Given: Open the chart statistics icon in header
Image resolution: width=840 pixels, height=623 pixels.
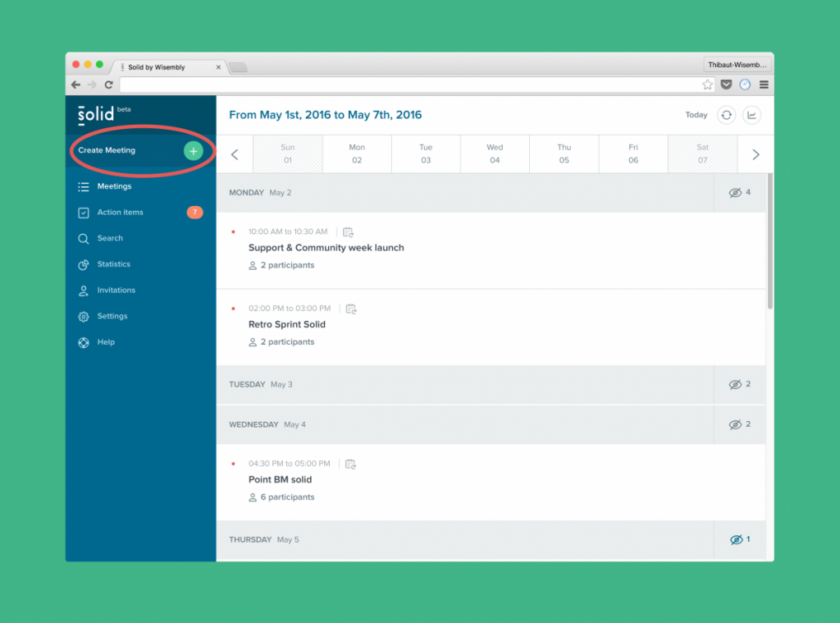Looking at the screenshot, I should pos(751,115).
